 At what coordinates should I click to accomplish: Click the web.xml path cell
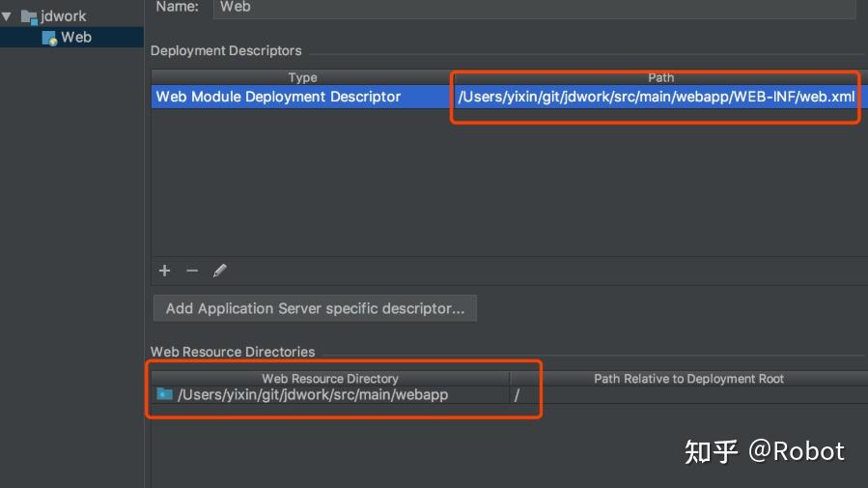pyautogui.click(x=656, y=97)
